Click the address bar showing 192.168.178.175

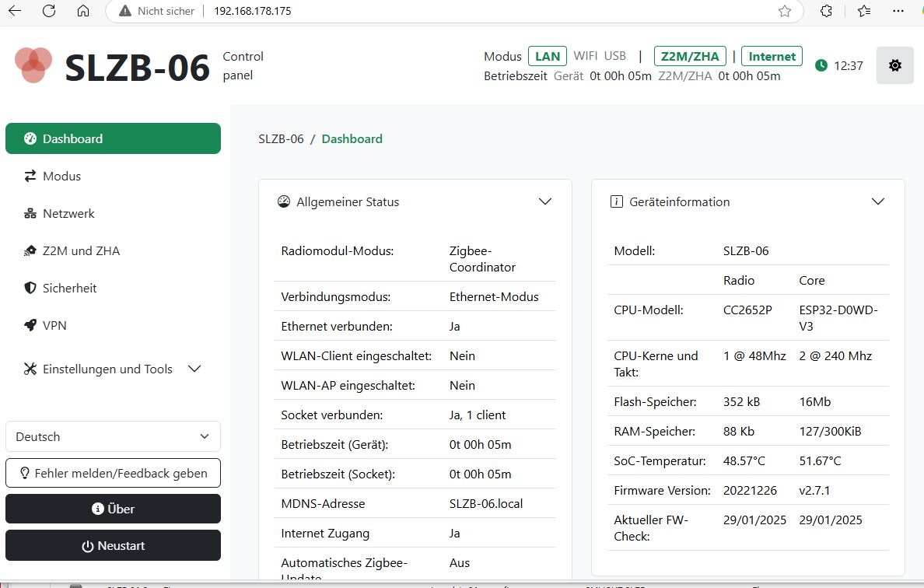(x=453, y=11)
